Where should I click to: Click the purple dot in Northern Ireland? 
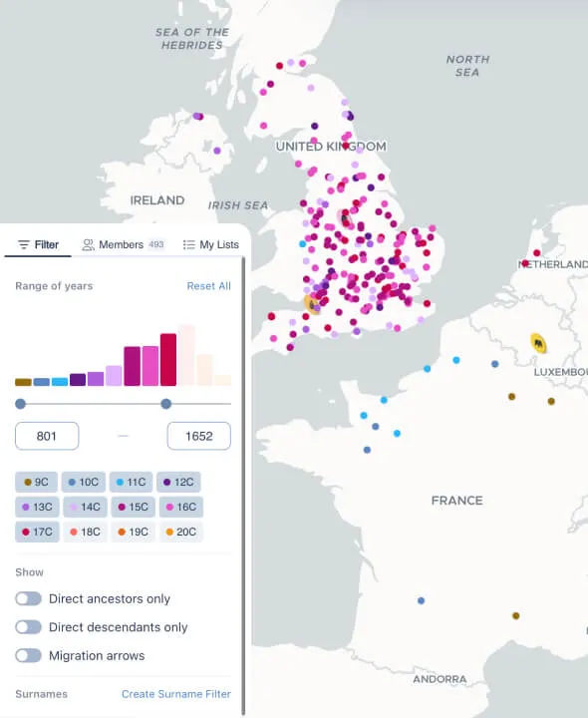click(x=217, y=151)
